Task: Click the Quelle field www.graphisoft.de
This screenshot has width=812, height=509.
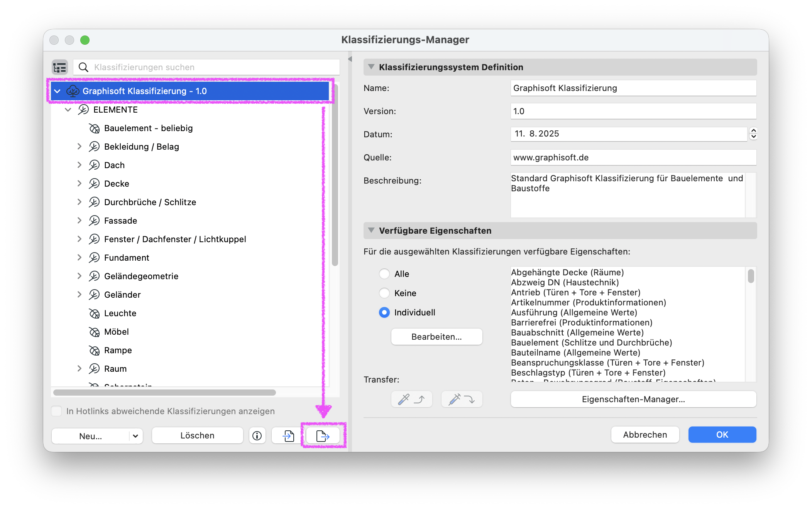Action: tap(633, 158)
